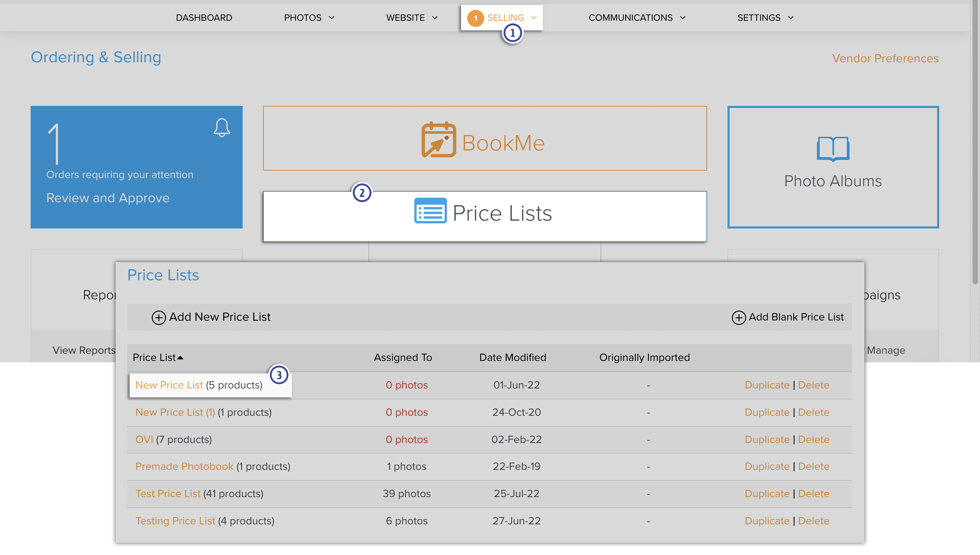Viewport: 980px width, 555px height.
Task: Click the plus icon for Add New Price List
Action: tap(158, 317)
